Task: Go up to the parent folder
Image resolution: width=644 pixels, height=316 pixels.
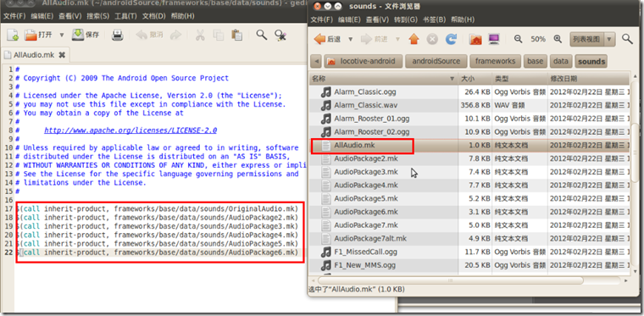Action: click(x=414, y=39)
